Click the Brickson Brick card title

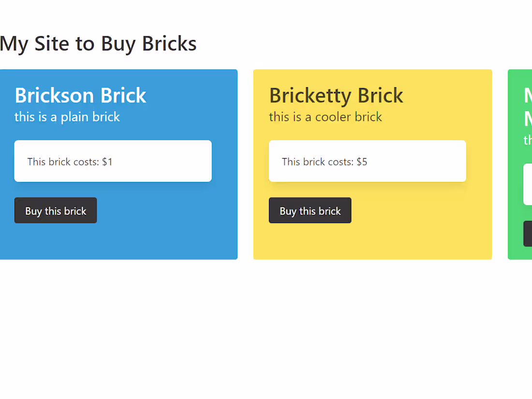pyautogui.click(x=80, y=95)
